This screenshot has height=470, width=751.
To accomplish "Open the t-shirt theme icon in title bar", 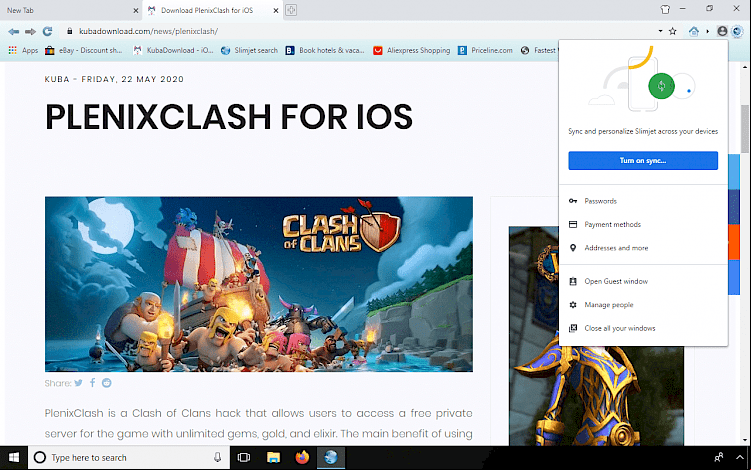I will (x=665, y=9).
